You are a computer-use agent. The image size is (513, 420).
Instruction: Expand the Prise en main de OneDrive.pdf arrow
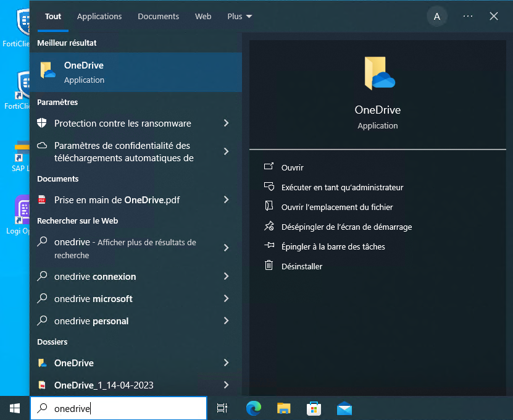(x=226, y=200)
